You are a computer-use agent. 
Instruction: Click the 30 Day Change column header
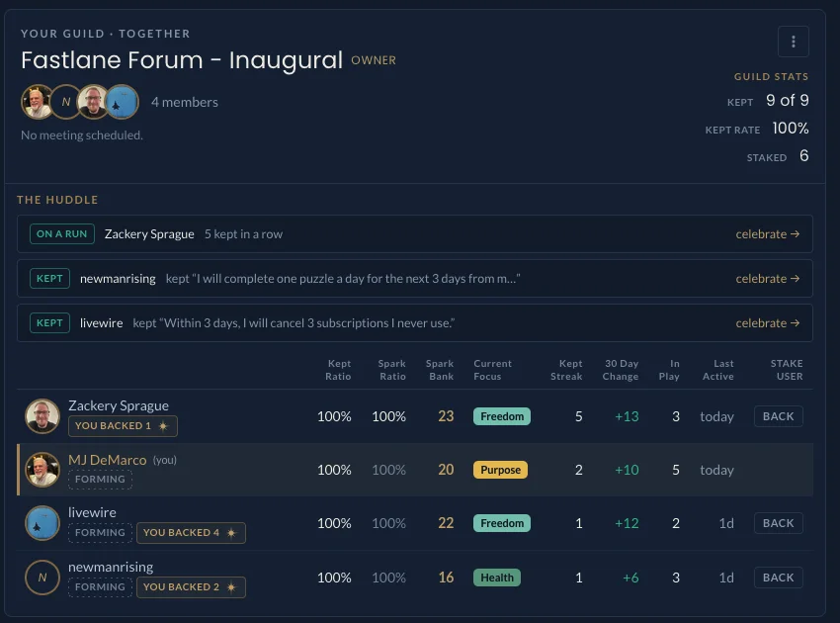(x=621, y=370)
